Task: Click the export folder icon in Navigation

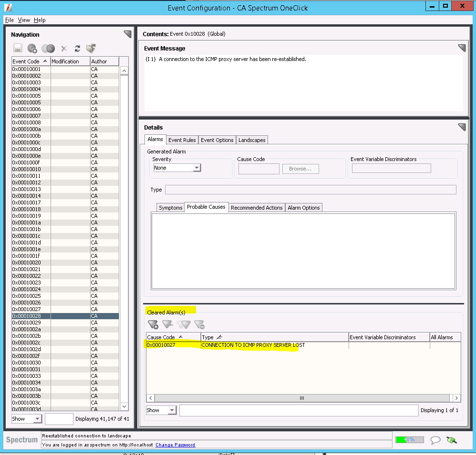Action: [91, 48]
